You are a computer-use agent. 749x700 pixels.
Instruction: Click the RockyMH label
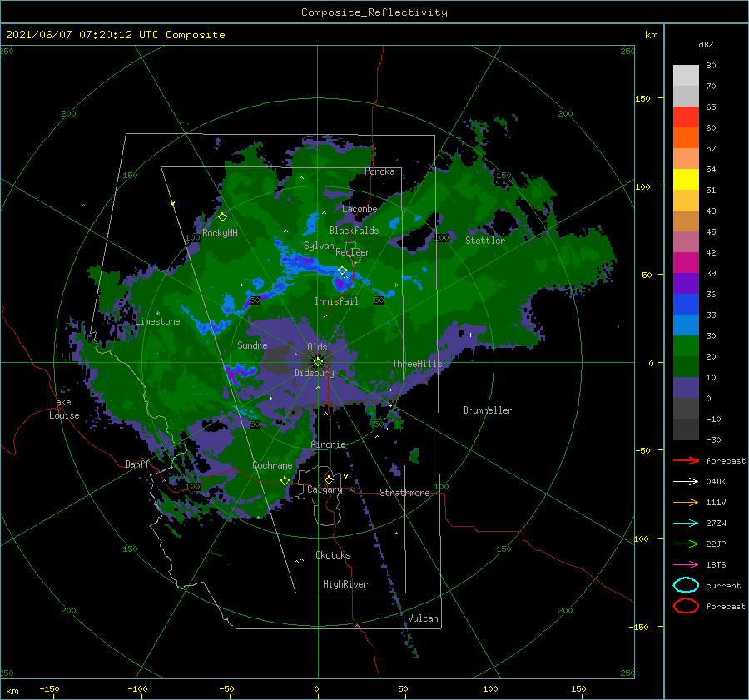(x=220, y=233)
